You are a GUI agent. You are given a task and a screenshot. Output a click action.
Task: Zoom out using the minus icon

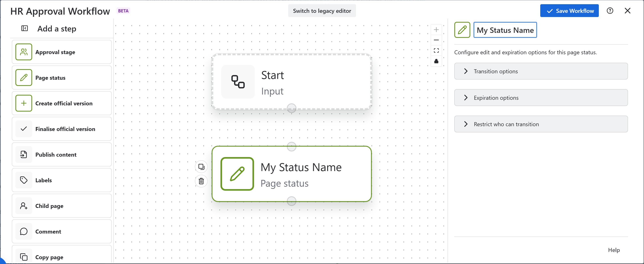[436, 40]
